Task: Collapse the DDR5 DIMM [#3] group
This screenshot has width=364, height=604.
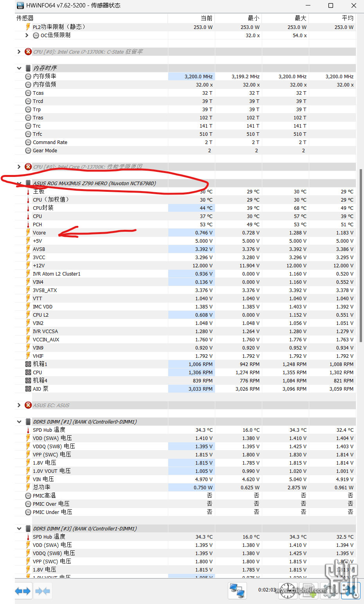Action: tap(19, 528)
